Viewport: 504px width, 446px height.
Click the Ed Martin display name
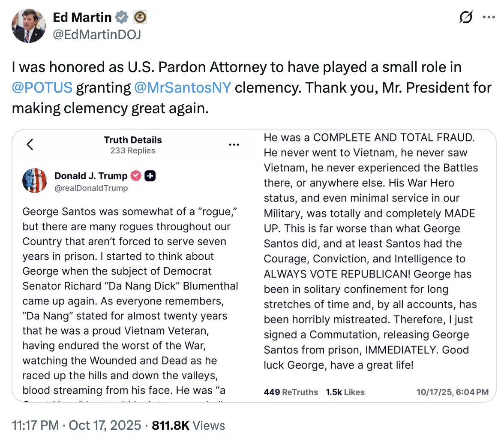tap(82, 17)
